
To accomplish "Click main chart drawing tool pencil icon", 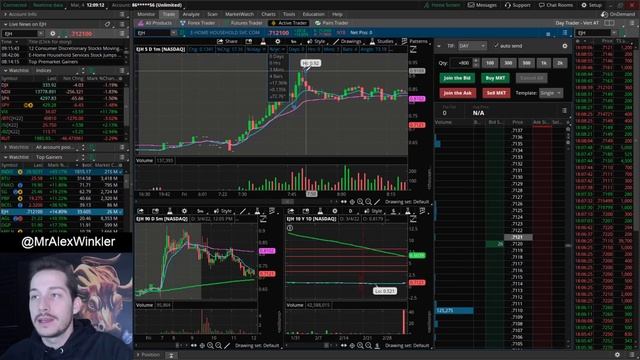I will pos(377,202).
